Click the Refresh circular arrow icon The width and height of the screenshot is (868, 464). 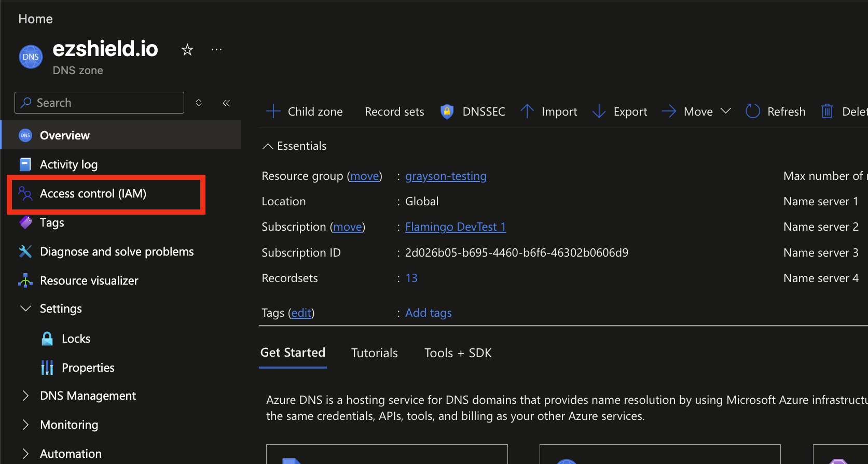(753, 111)
